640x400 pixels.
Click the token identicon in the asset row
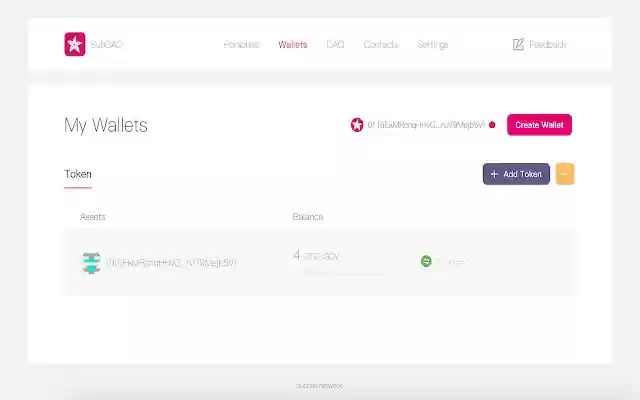click(91, 262)
